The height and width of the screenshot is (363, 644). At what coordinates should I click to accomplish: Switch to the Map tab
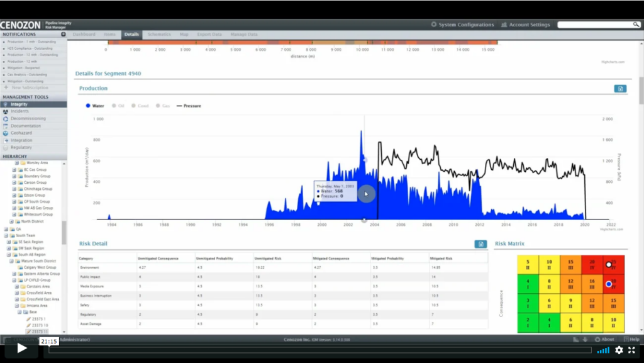184,35
